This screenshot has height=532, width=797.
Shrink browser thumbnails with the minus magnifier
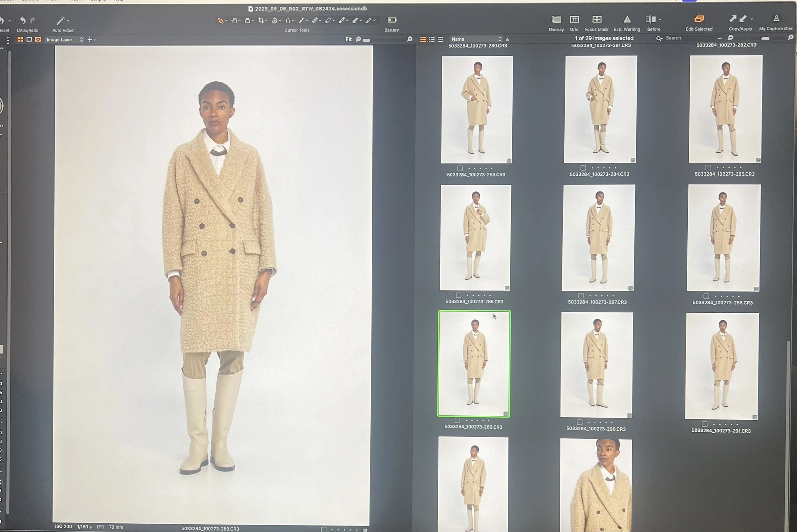tap(730, 38)
